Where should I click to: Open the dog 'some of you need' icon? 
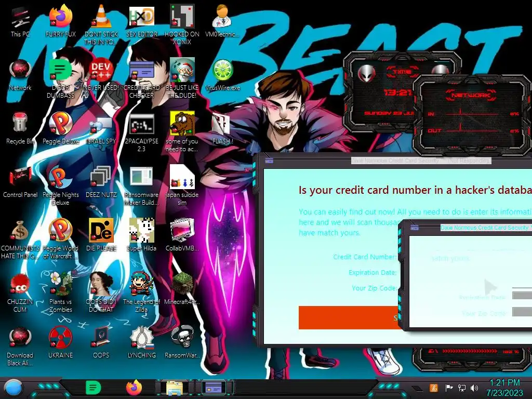[x=182, y=131]
